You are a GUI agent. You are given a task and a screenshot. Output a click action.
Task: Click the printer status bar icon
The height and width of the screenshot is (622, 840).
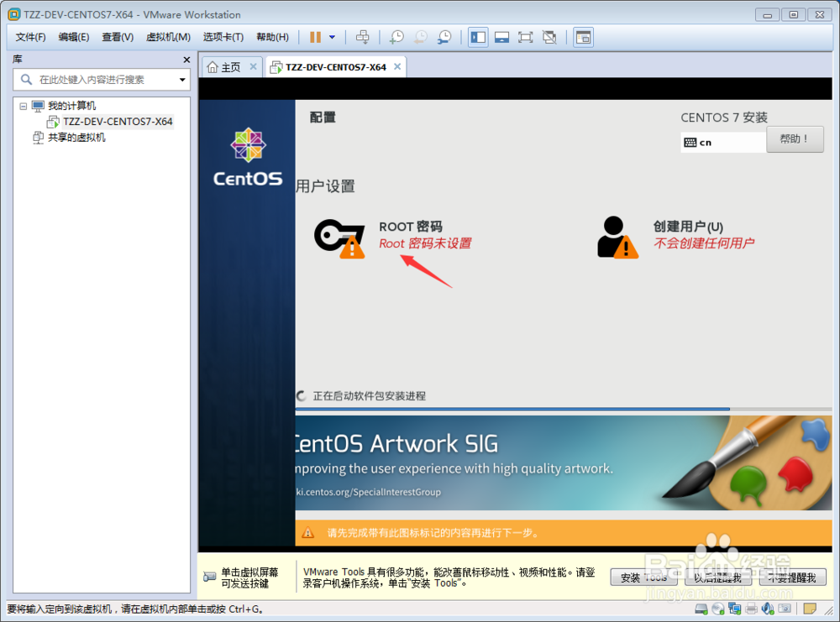click(x=751, y=609)
